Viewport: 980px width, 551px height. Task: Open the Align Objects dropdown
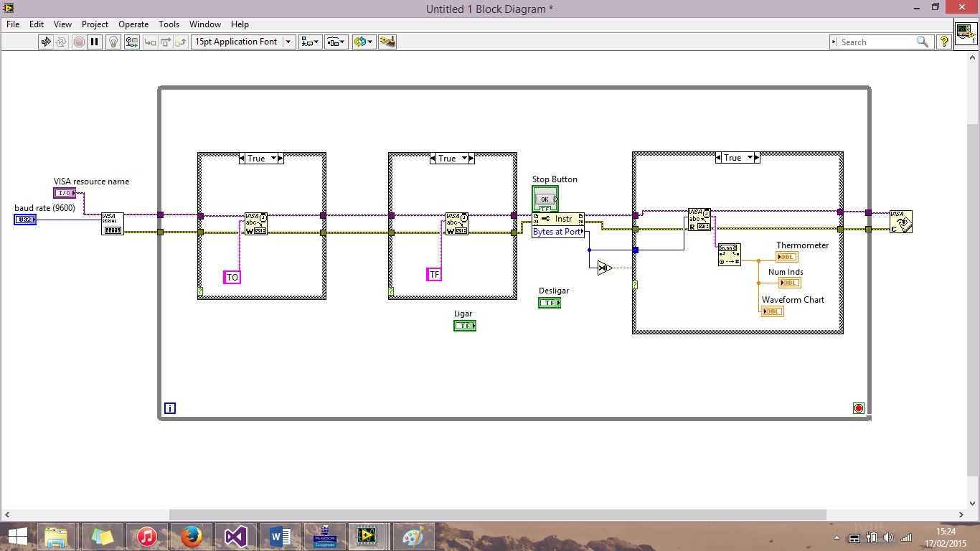[x=310, y=42]
